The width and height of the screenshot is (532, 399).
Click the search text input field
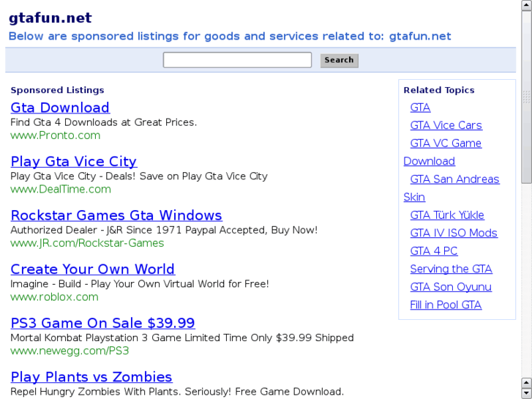click(237, 60)
